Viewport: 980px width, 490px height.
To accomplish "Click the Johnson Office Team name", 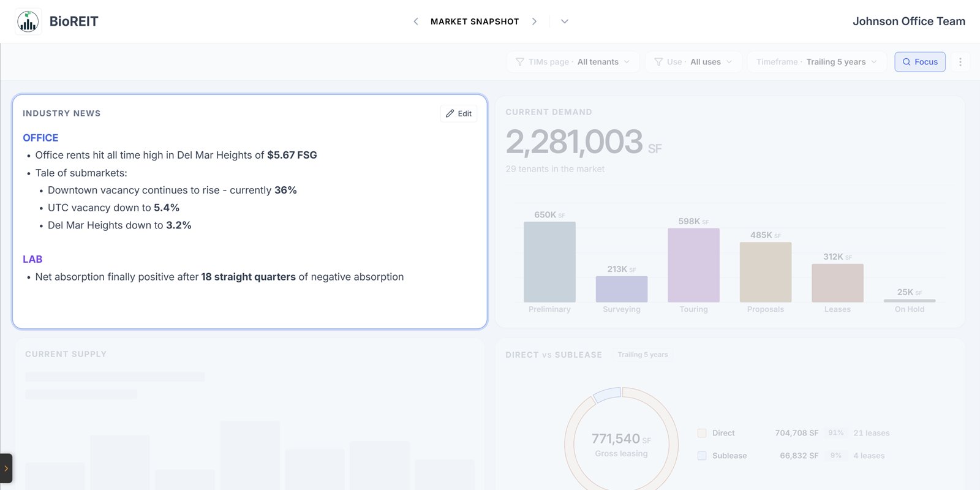I will (x=909, y=21).
